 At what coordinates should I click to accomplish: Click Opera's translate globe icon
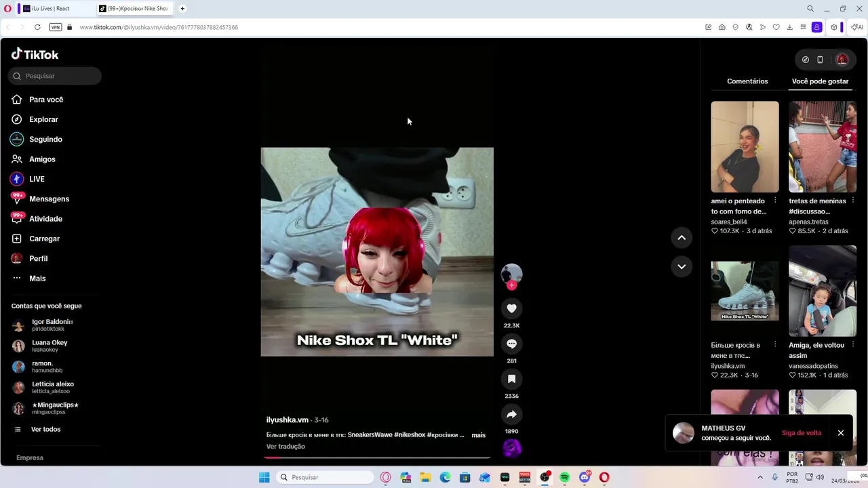pos(749,27)
